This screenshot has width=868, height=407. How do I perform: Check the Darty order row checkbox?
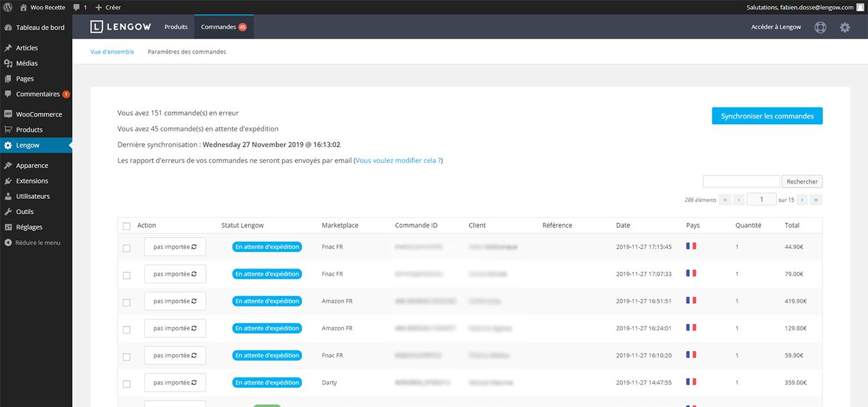(x=127, y=383)
